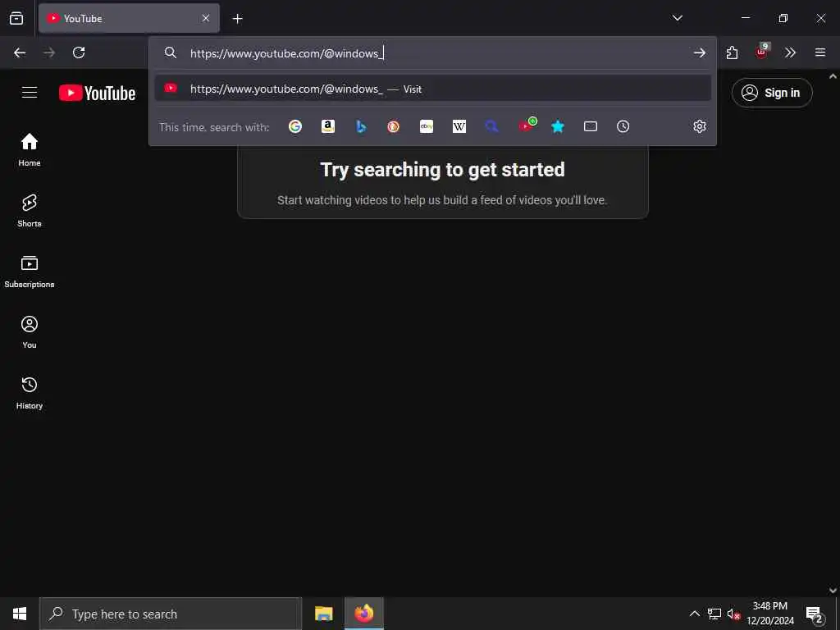This screenshot has height=630, width=840.
Task: Open Windows notification center
Action: 815,614
